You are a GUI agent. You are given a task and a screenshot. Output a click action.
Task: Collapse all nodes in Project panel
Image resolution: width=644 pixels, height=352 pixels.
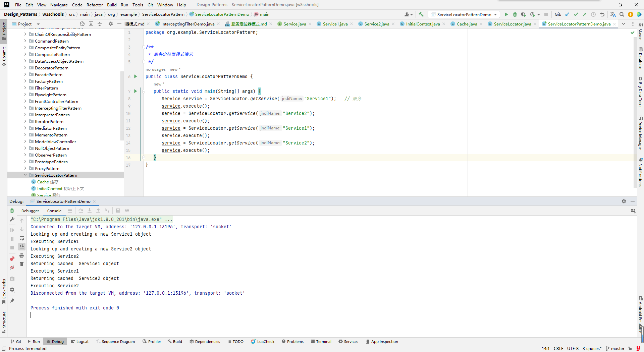pos(100,24)
